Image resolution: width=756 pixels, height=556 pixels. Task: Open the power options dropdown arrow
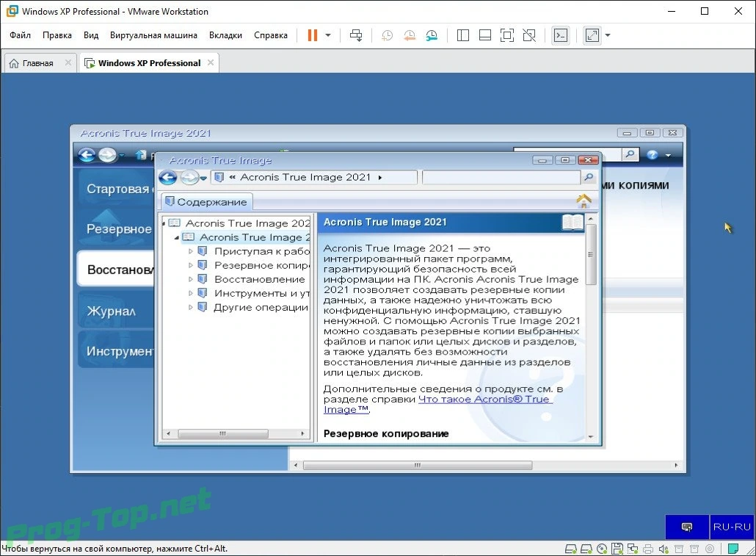(x=328, y=35)
